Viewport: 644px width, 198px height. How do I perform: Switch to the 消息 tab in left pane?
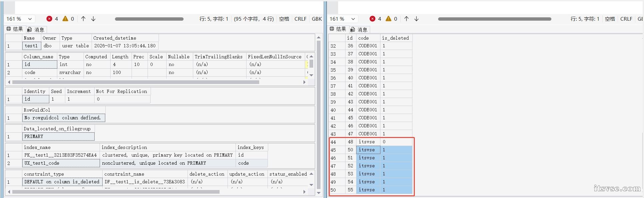point(36,30)
